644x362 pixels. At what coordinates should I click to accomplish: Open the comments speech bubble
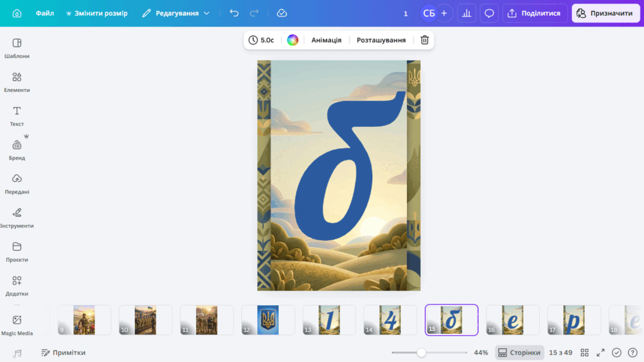tap(488, 13)
